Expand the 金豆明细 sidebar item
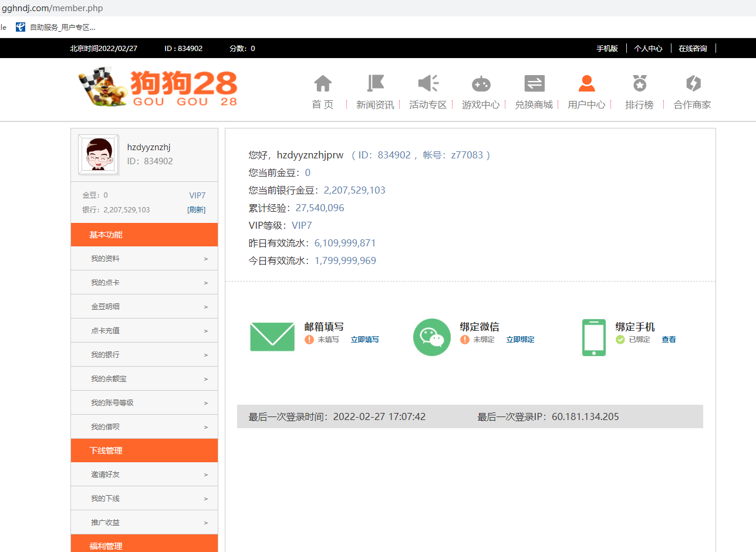This screenshot has width=756, height=552. pos(144,307)
